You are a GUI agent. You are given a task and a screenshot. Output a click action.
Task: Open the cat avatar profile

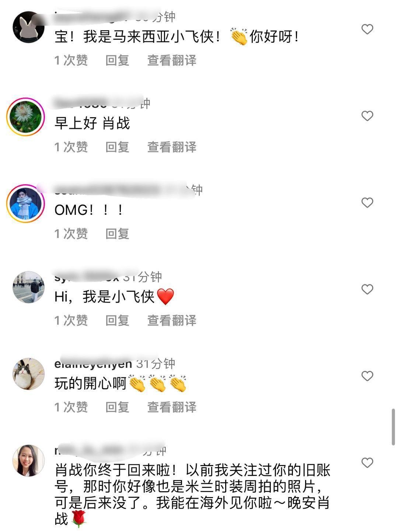click(x=28, y=374)
